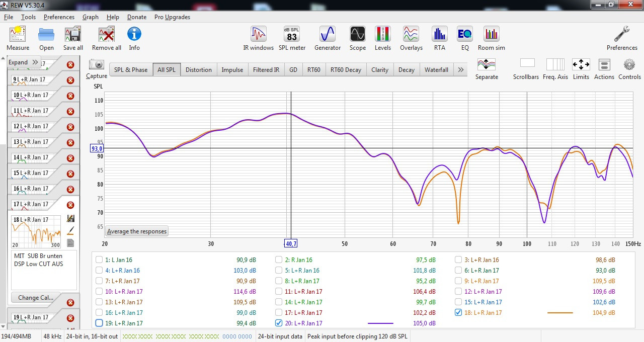The image size is (644, 342).
Task: Open the RTA analyzer
Action: pyautogui.click(x=439, y=38)
